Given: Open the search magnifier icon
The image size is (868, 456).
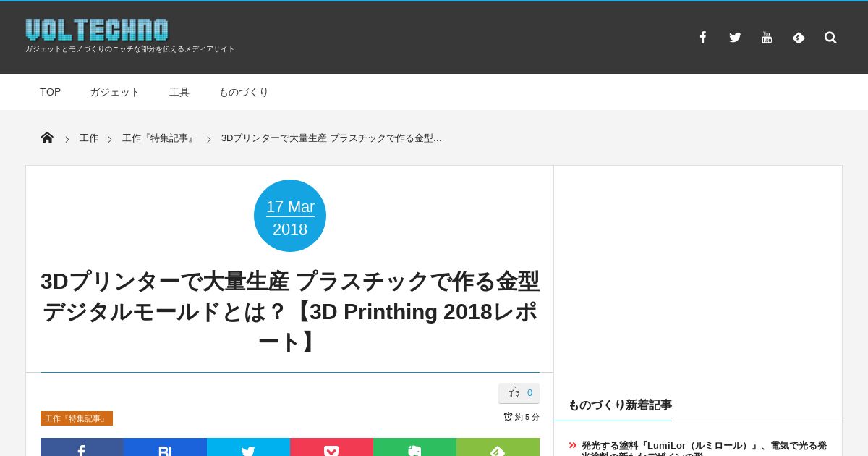Looking at the screenshot, I should (x=830, y=38).
